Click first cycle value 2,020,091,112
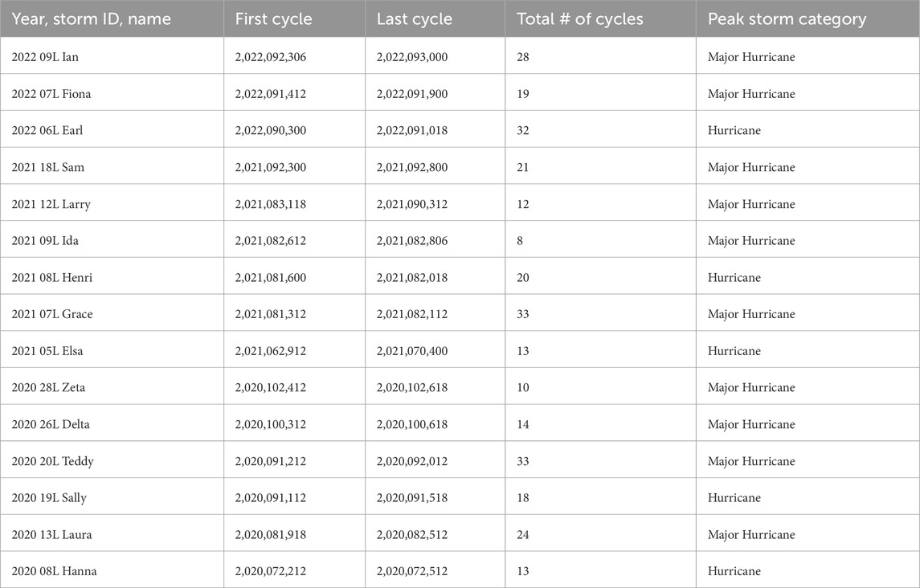 tap(271, 497)
